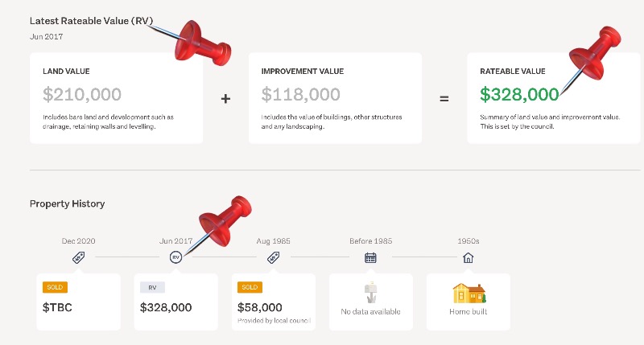The image size is (644, 345).
Task: Open the Improvement Value $118,000 card
Action: (335, 98)
